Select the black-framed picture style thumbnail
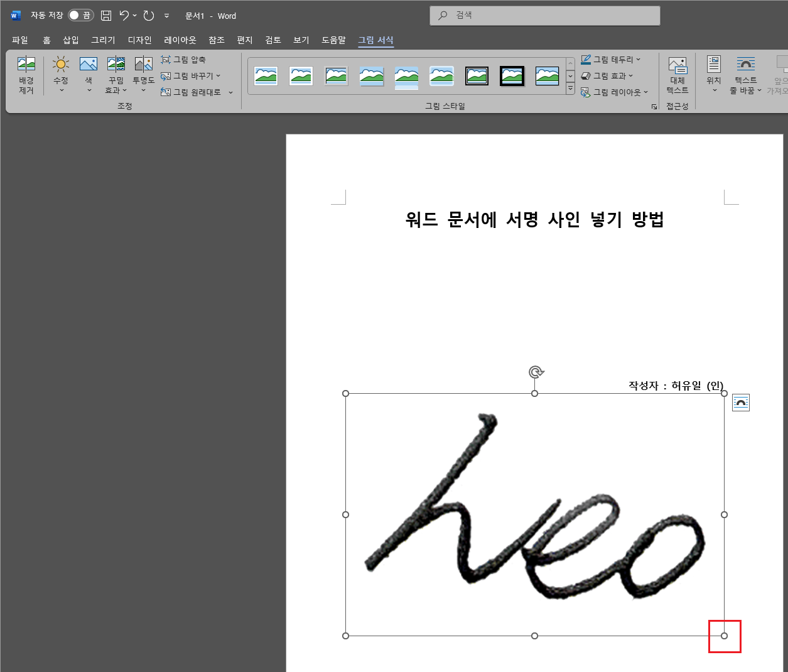 click(512, 75)
